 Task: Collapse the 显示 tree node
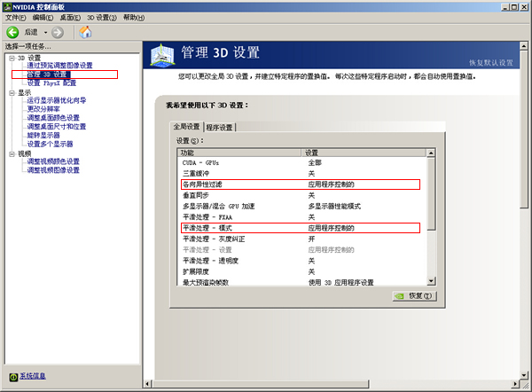(12, 91)
